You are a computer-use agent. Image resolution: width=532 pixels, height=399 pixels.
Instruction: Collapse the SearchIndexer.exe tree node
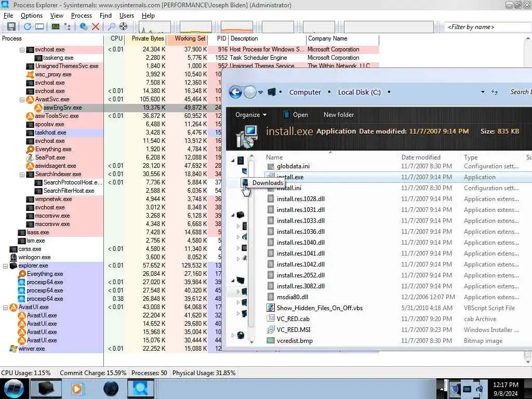pos(22,175)
